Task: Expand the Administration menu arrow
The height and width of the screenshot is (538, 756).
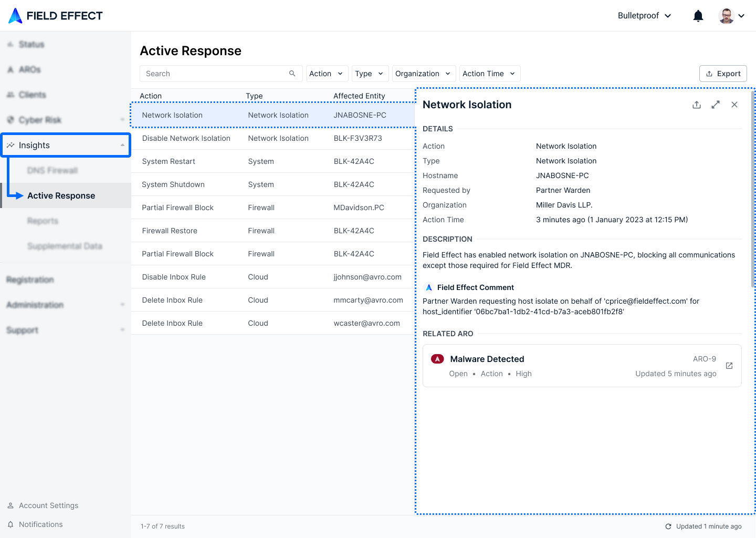Action: tap(122, 305)
